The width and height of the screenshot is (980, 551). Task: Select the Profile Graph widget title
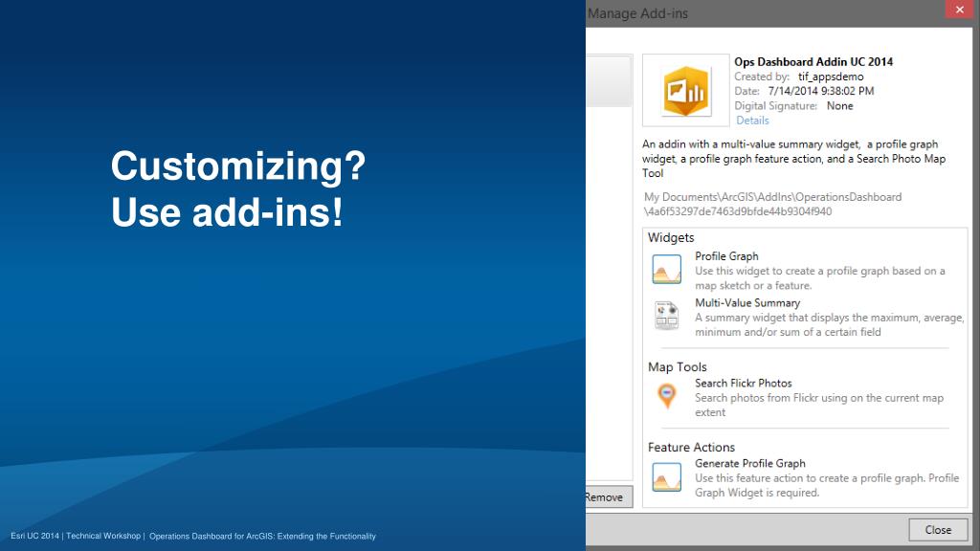point(726,256)
